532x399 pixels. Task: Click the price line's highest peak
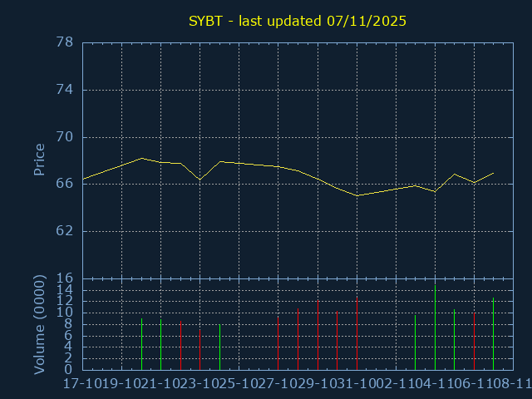[141, 158]
